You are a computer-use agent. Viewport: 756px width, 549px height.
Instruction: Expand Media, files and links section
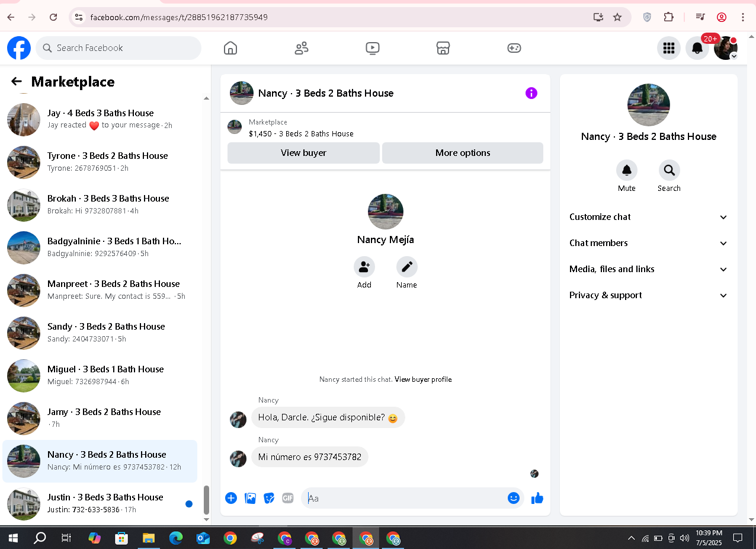tap(649, 269)
